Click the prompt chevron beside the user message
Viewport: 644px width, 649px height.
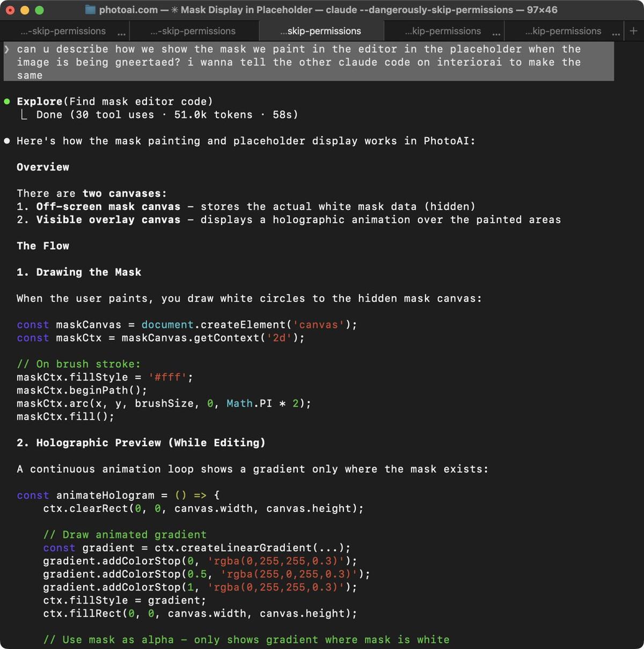click(7, 49)
